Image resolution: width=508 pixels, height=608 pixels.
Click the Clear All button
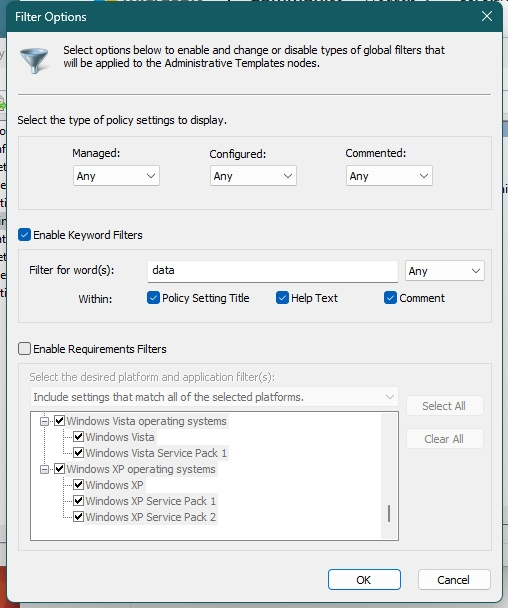click(x=444, y=439)
